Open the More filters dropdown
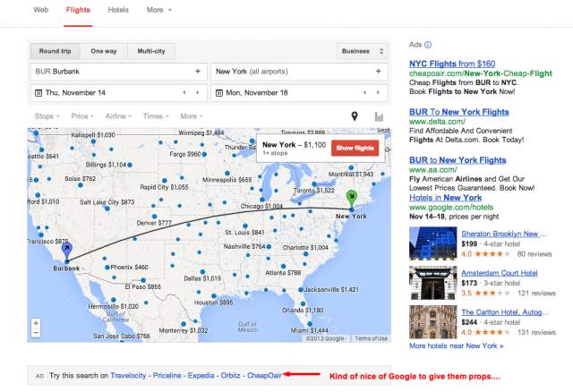The height and width of the screenshot is (392, 573). click(x=191, y=116)
